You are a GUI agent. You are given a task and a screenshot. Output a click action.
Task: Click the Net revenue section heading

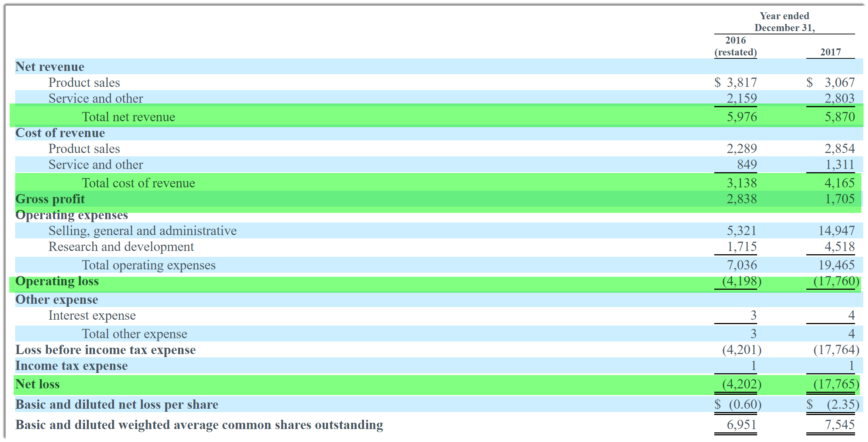click(x=50, y=67)
